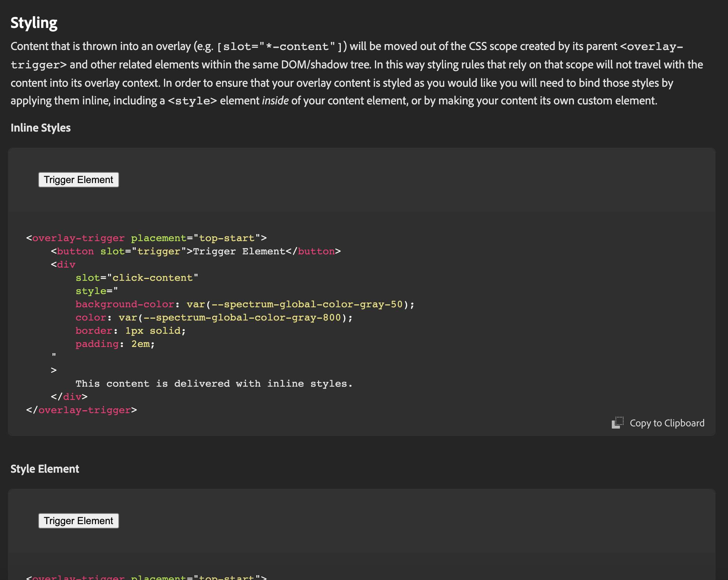Screen dimensions: 728x580
Task: Click the color: var gray-800 code line
Action: coord(214,318)
